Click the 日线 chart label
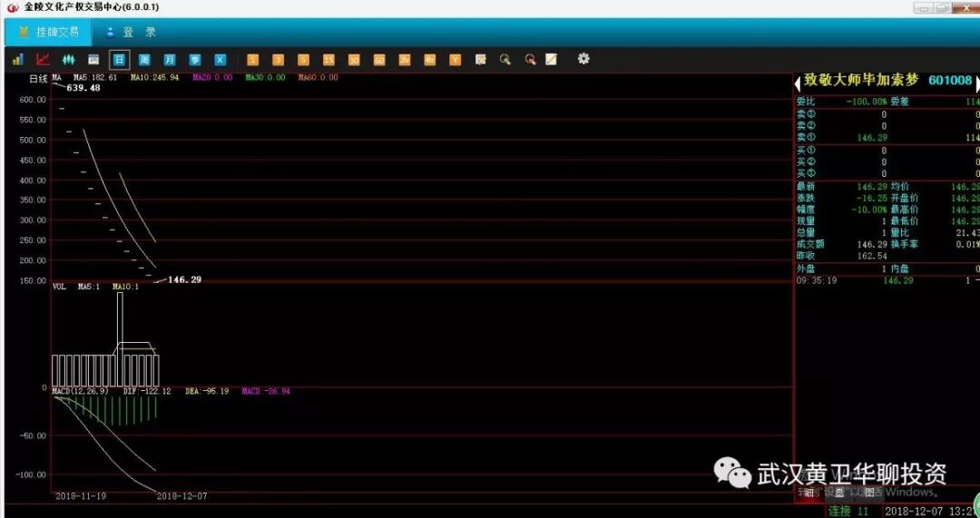The height and width of the screenshot is (518, 980). [38, 78]
